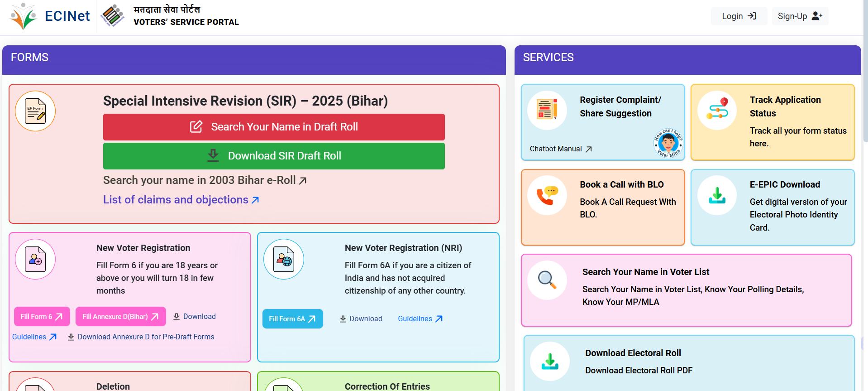Click the ECINet logo icon
The width and height of the screenshot is (868, 391).
pyautogui.click(x=23, y=16)
